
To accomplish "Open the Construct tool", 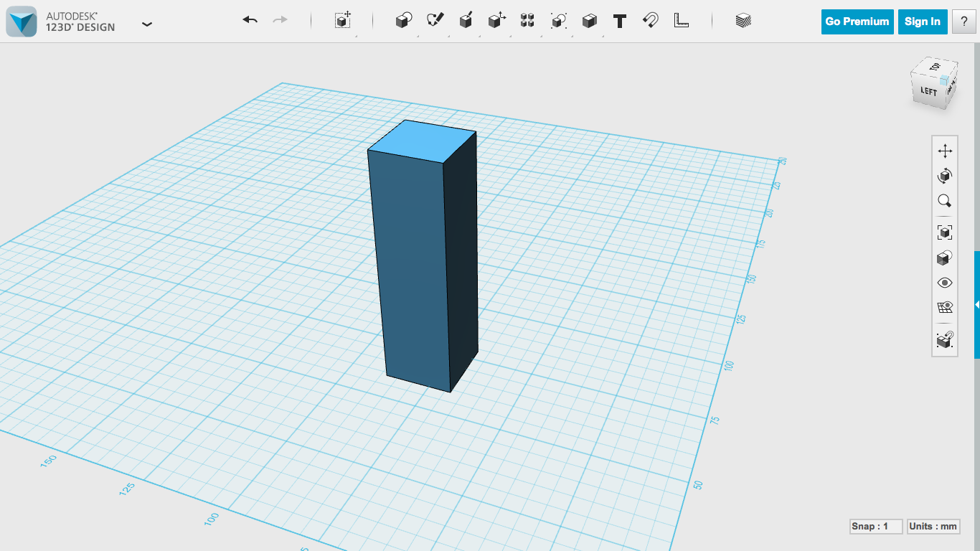I will pos(466,20).
